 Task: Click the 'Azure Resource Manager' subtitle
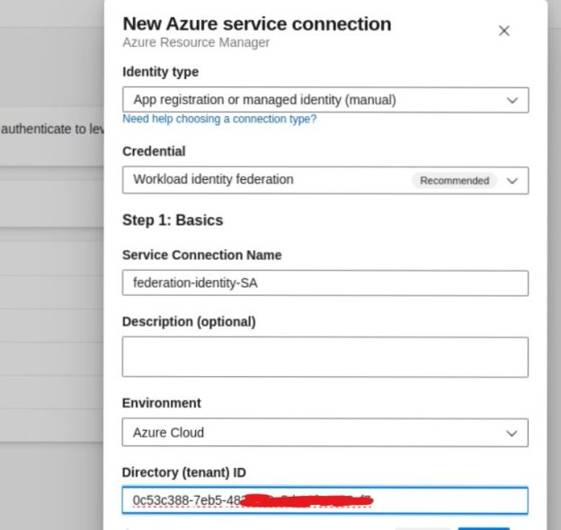click(196, 42)
